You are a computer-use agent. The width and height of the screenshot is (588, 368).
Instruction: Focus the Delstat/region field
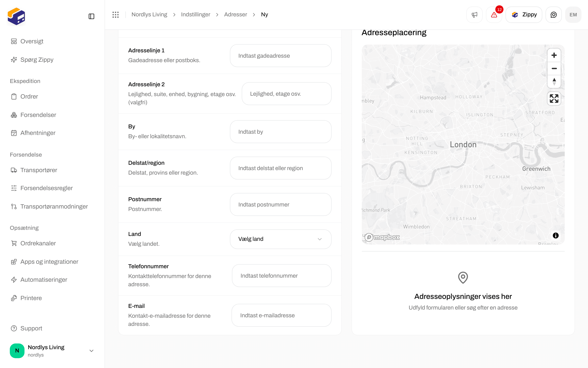[281, 168]
